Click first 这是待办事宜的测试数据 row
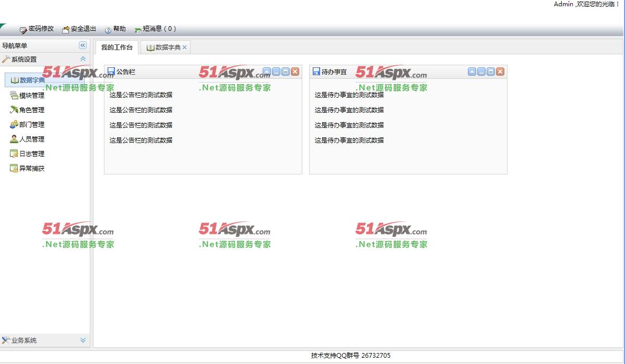625x364 pixels. click(x=349, y=95)
